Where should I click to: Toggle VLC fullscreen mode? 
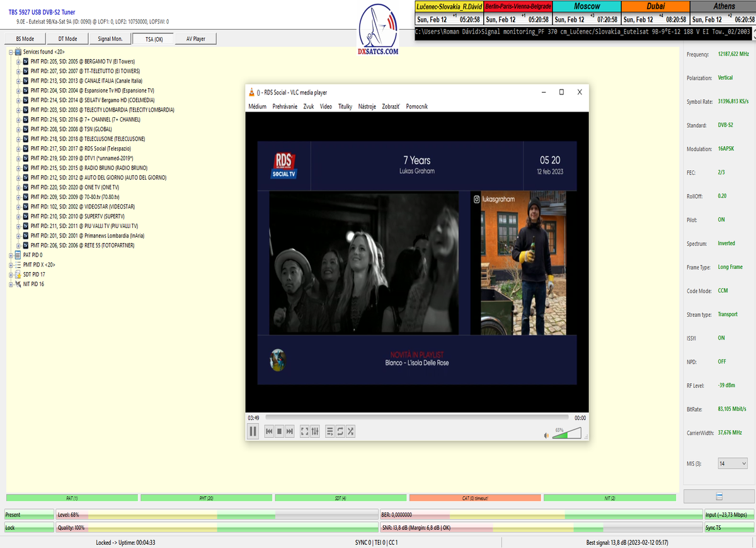click(305, 431)
